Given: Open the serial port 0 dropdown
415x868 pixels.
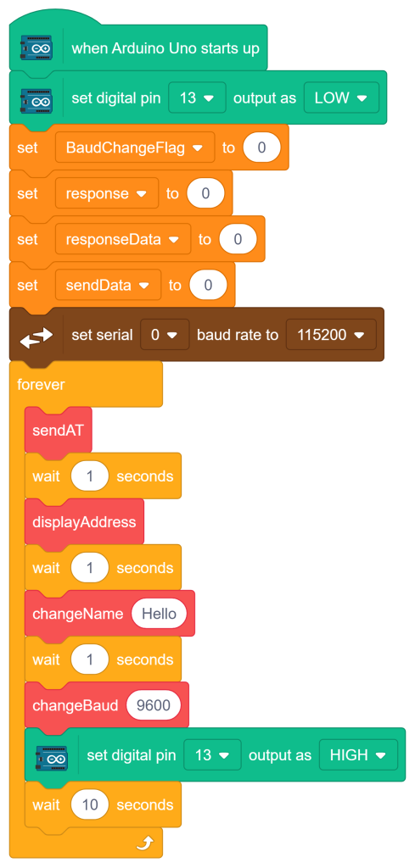Looking at the screenshot, I should click(x=165, y=335).
